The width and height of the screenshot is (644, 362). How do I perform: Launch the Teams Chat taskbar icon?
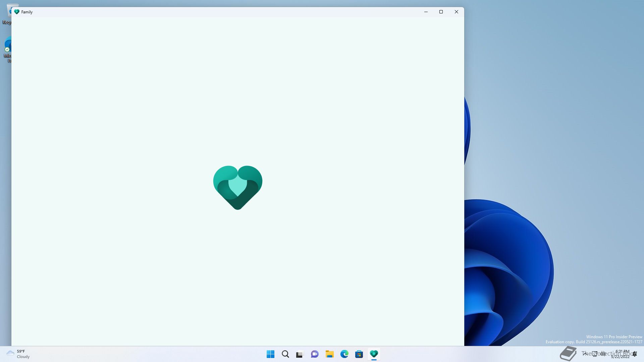click(x=315, y=354)
